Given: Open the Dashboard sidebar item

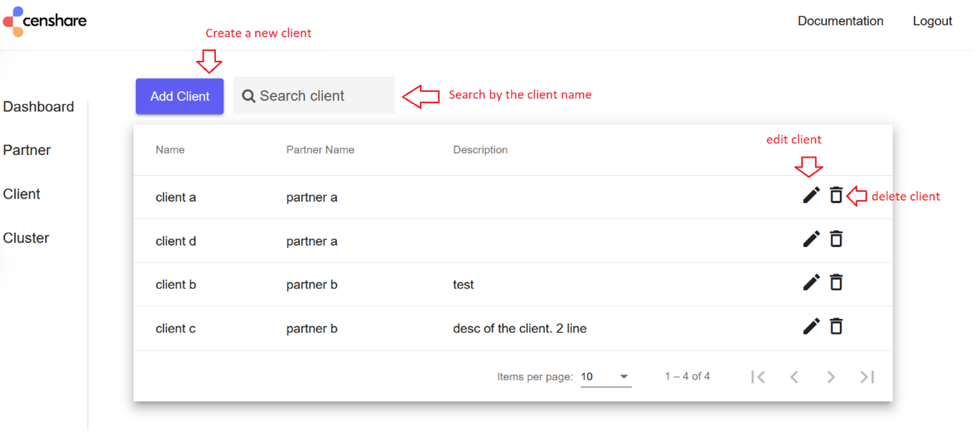Looking at the screenshot, I should tap(39, 107).
